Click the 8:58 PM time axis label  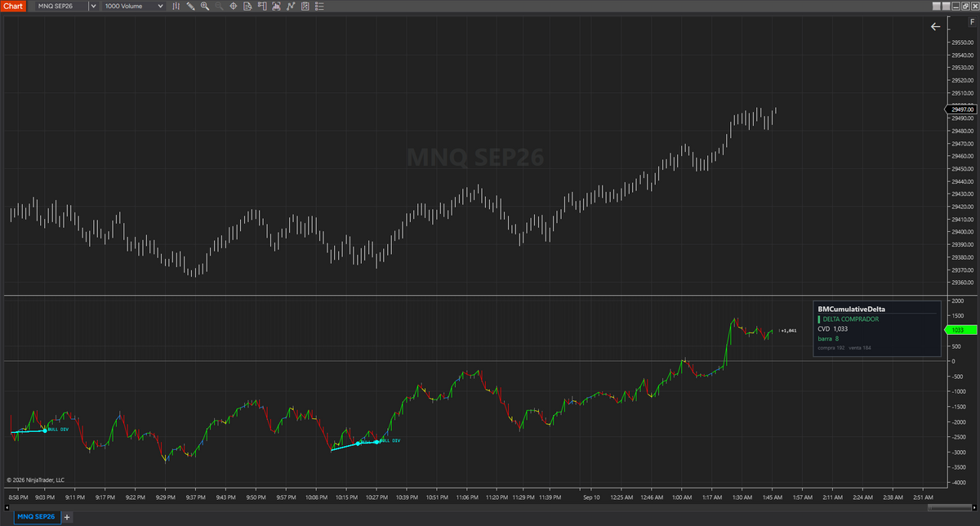point(19,497)
